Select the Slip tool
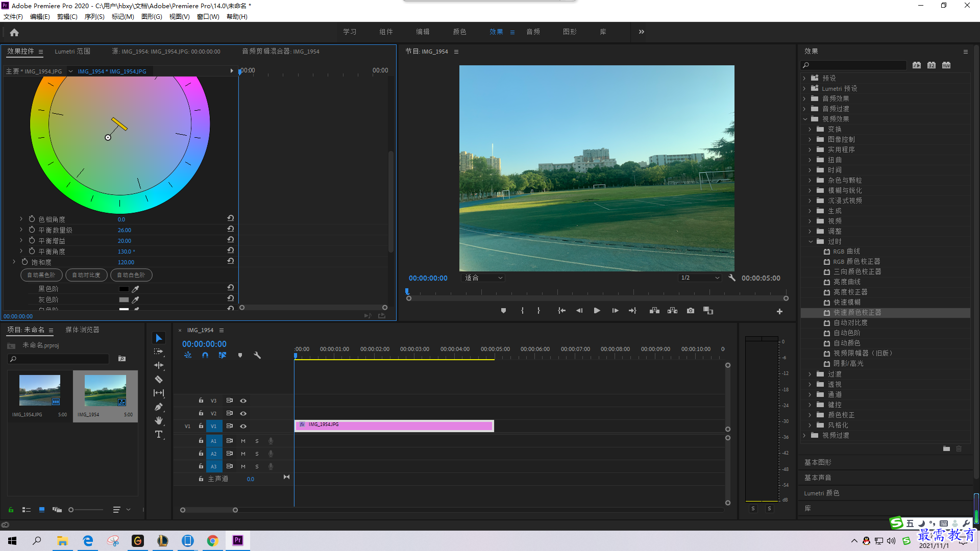This screenshot has height=551, width=980. (159, 393)
